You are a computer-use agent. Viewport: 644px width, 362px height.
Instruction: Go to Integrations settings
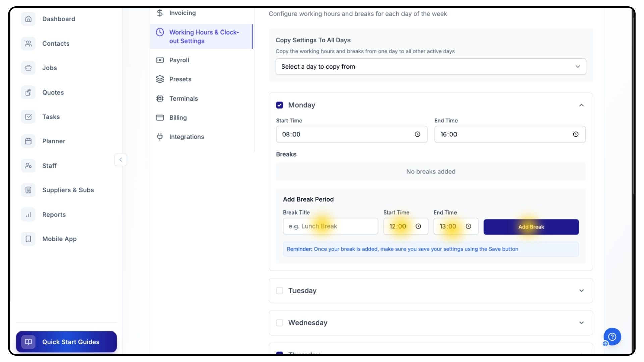[186, 137]
